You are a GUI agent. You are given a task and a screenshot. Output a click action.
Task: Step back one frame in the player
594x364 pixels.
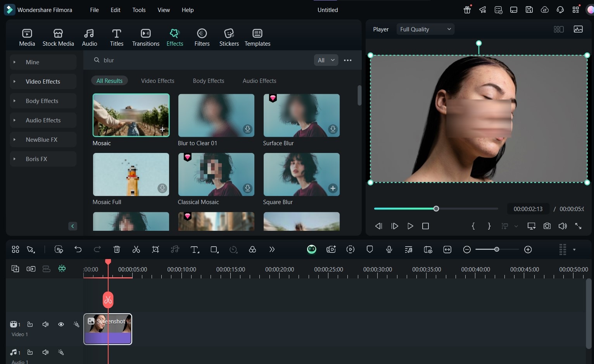(379, 226)
